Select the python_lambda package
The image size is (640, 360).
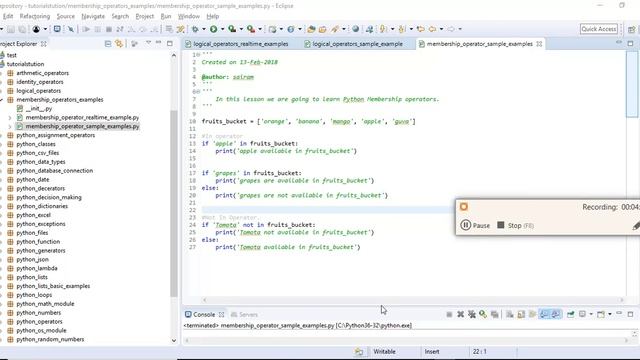pos(37,269)
